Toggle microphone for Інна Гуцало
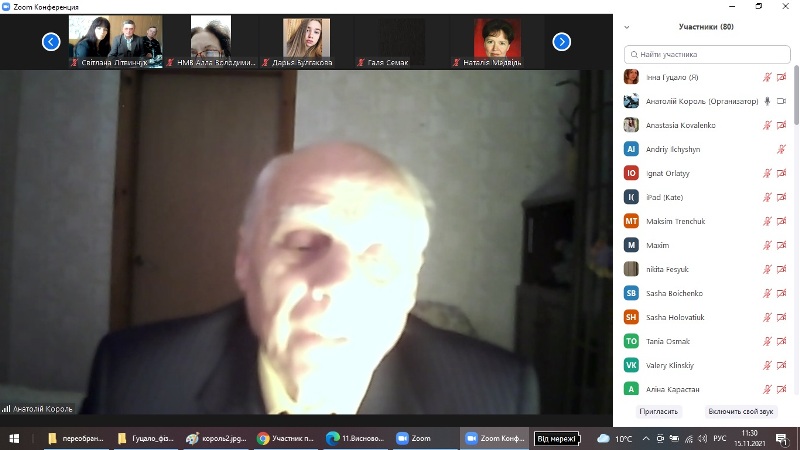 tap(767, 78)
